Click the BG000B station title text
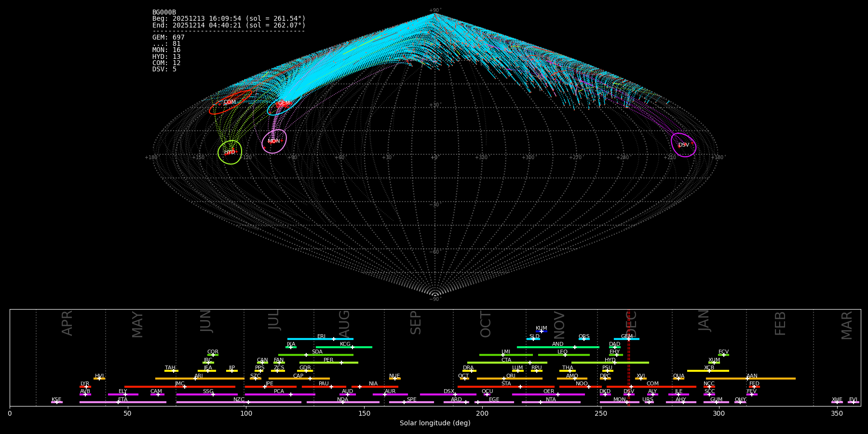The height and width of the screenshot is (434, 868). pos(164,12)
